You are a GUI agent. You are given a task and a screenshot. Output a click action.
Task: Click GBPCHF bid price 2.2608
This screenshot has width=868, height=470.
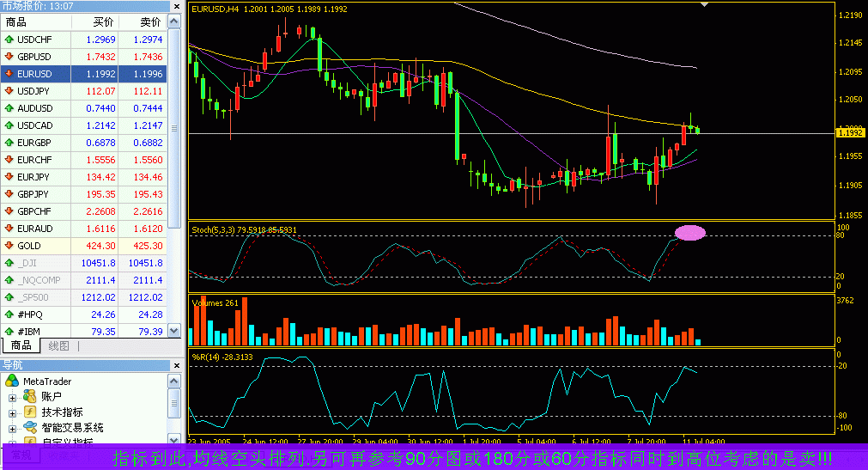94,211
